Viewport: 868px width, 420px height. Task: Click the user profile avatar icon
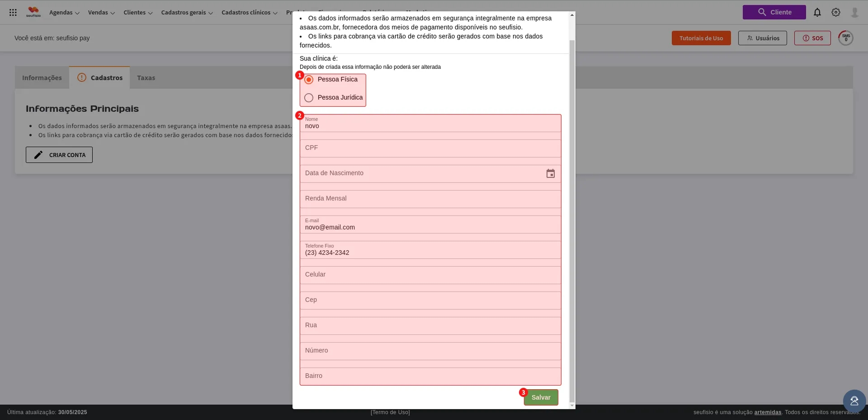tap(854, 12)
